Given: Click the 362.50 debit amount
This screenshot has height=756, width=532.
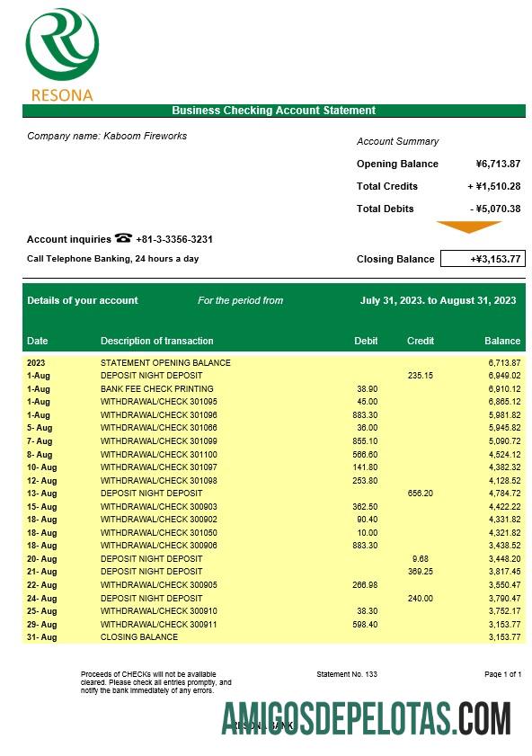Looking at the screenshot, I should tap(365, 507).
